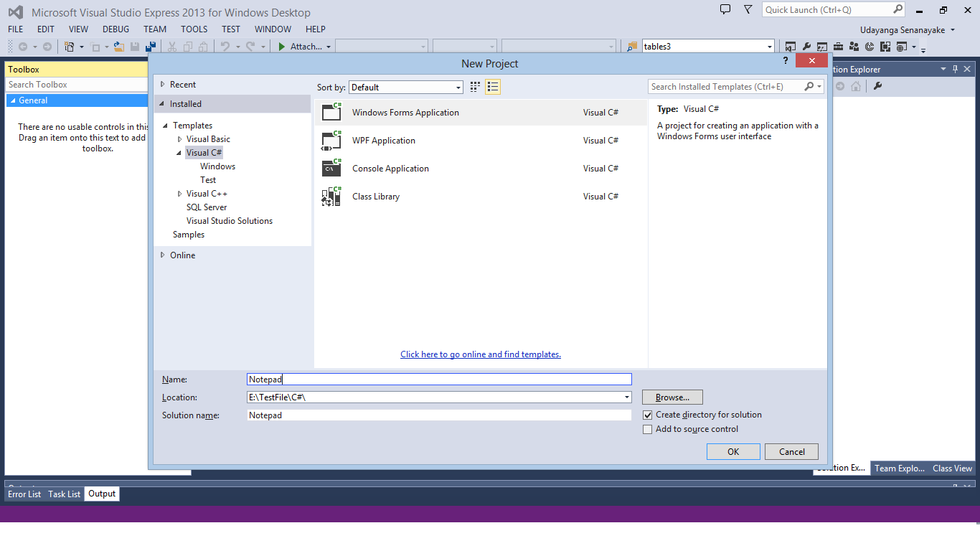This screenshot has width=980, height=551.
Task: Click the Cut scissors icon in toolbar
Action: point(172,47)
